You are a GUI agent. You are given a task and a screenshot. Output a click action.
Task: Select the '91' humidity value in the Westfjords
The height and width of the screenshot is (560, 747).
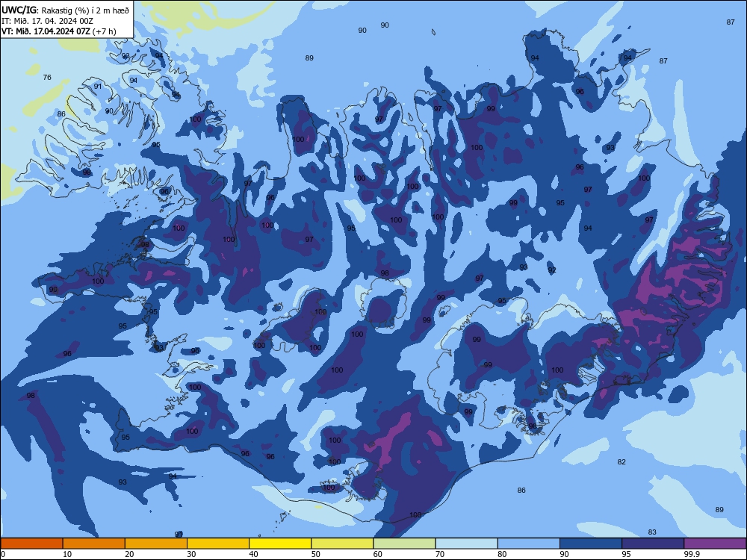coord(98,86)
